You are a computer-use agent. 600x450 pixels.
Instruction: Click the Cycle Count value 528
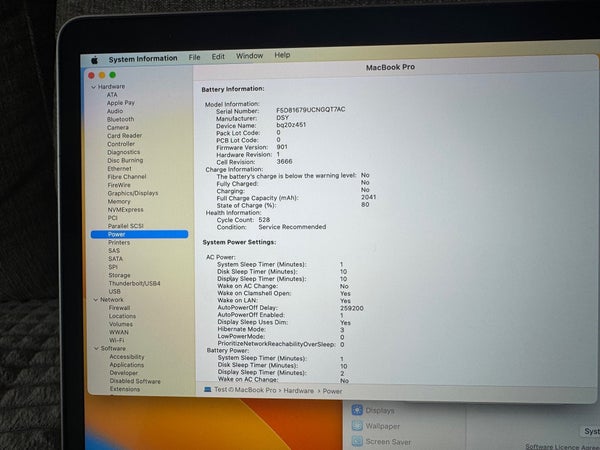264,220
